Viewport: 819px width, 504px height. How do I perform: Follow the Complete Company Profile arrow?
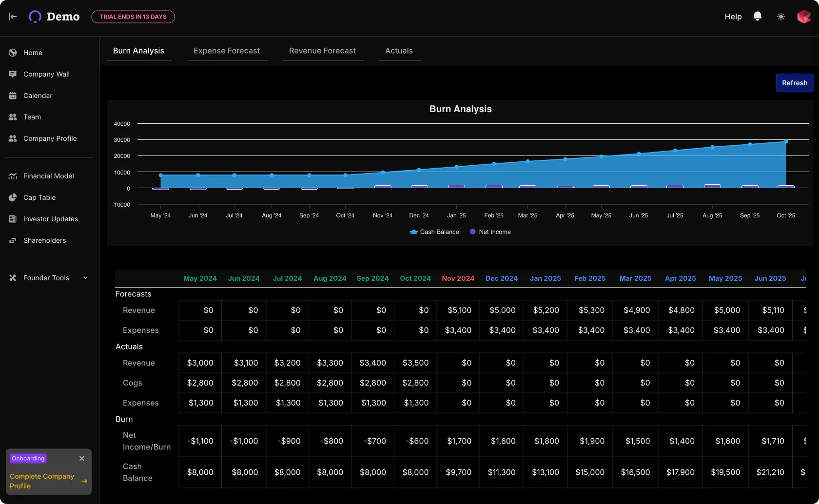click(x=84, y=481)
